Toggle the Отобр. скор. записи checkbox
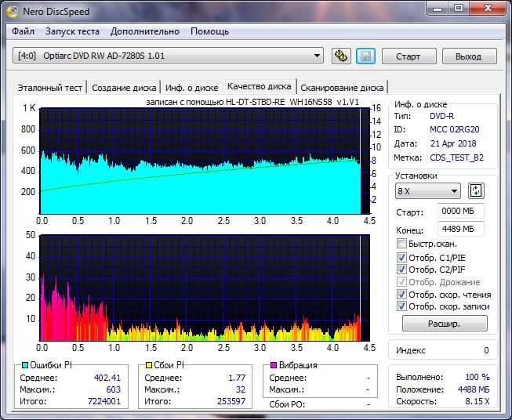 (x=401, y=307)
